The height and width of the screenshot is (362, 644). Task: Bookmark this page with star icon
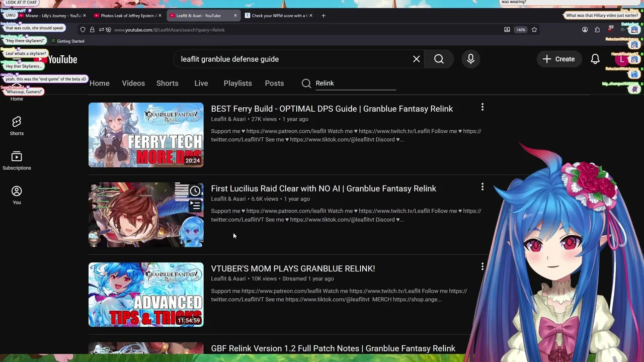click(x=534, y=30)
